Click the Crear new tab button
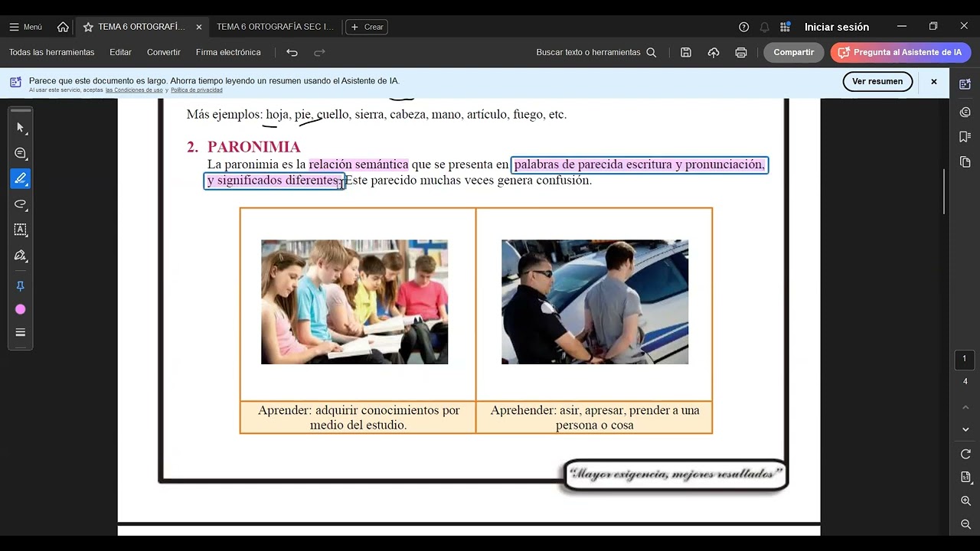 (367, 27)
